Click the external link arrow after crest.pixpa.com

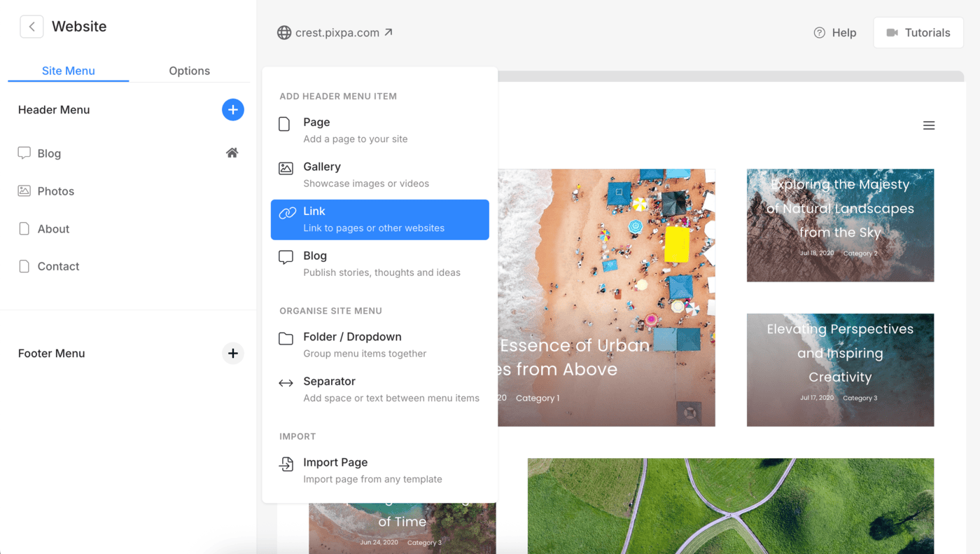[x=388, y=32]
